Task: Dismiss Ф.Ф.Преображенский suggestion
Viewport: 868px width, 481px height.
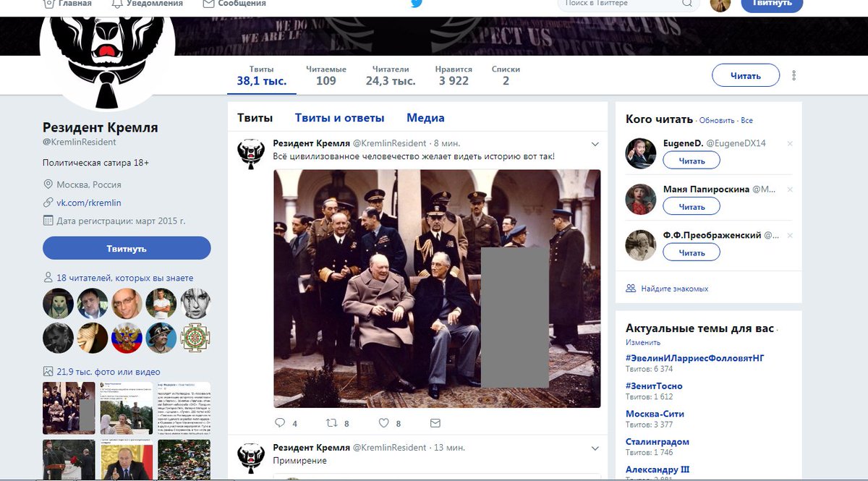Action: [790, 236]
